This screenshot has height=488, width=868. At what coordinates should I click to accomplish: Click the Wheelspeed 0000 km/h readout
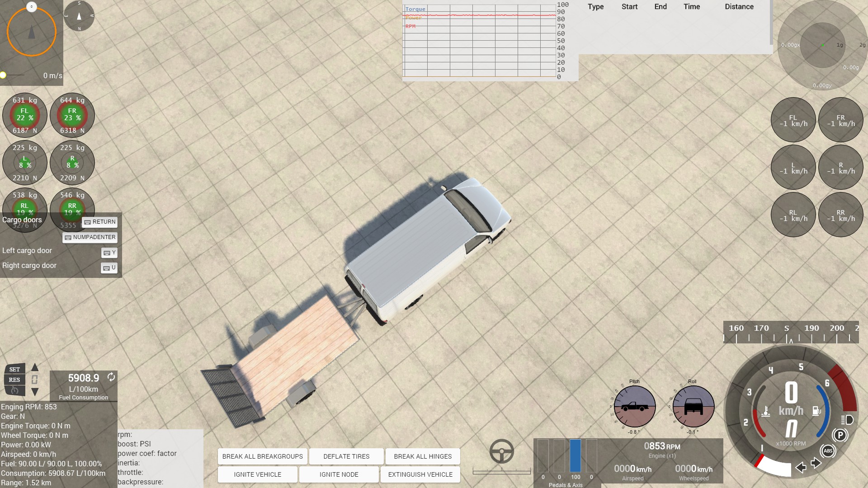[x=693, y=469]
